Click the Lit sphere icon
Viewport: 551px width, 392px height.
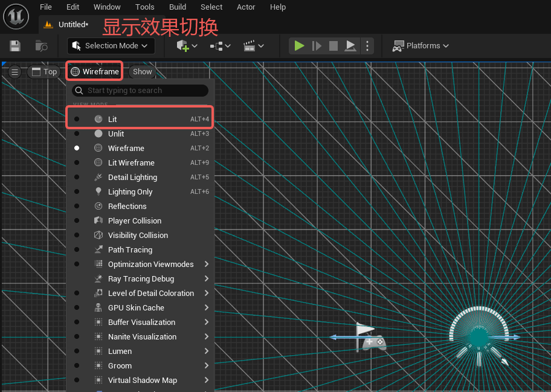click(x=98, y=119)
